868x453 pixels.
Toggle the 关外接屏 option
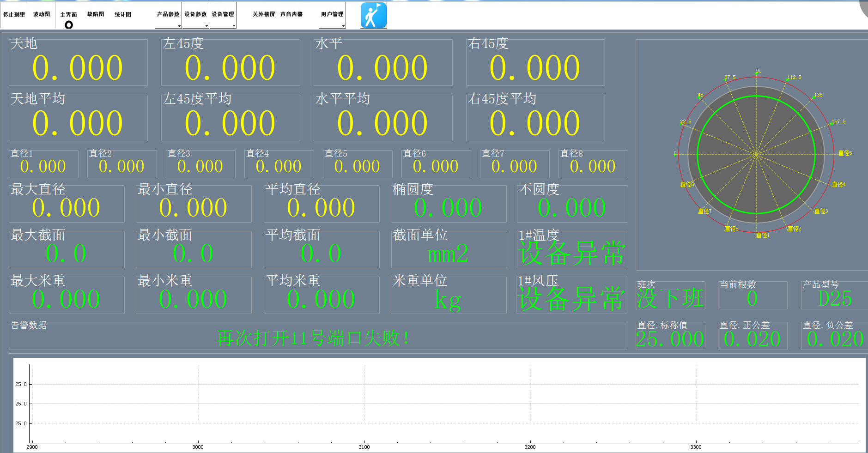[264, 14]
